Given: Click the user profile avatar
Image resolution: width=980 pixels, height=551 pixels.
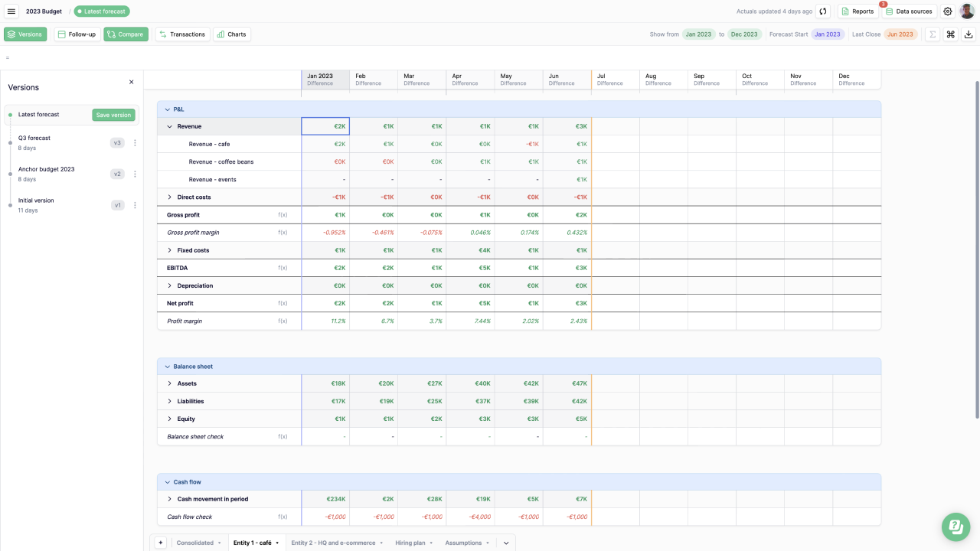Looking at the screenshot, I should pos(967,11).
